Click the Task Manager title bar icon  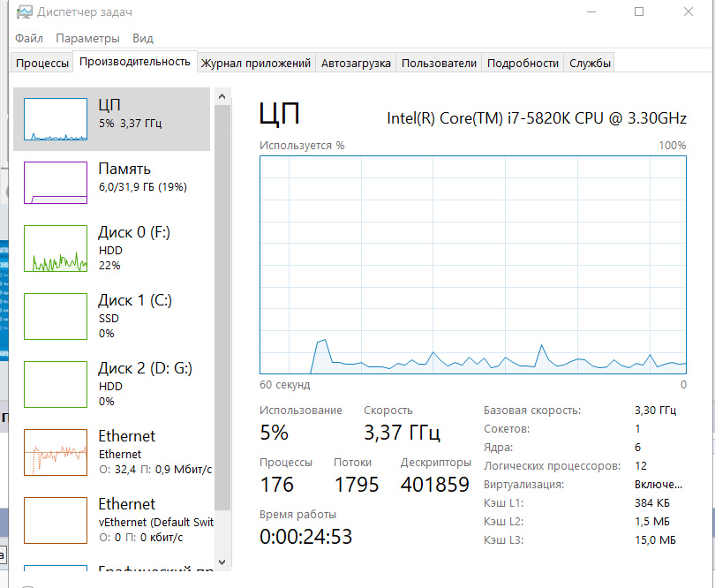[x=24, y=11]
